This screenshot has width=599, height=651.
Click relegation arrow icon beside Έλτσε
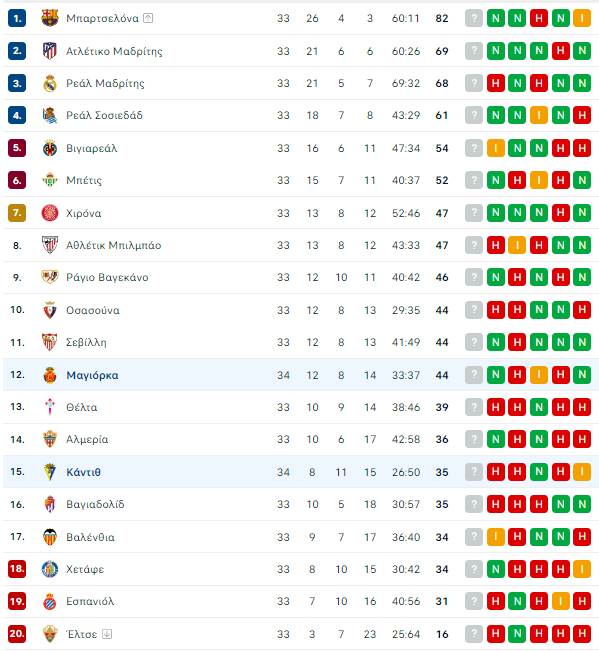coord(107,634)
